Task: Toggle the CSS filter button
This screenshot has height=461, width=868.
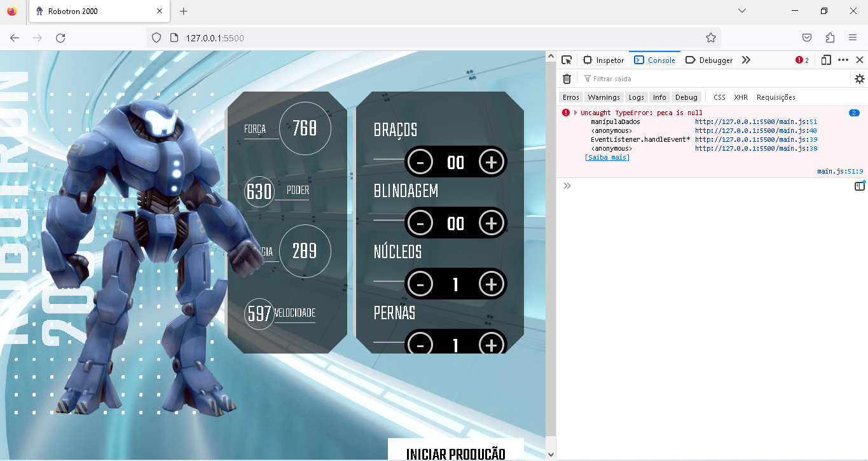Action: pyautogui.click(x=719, y=97)
